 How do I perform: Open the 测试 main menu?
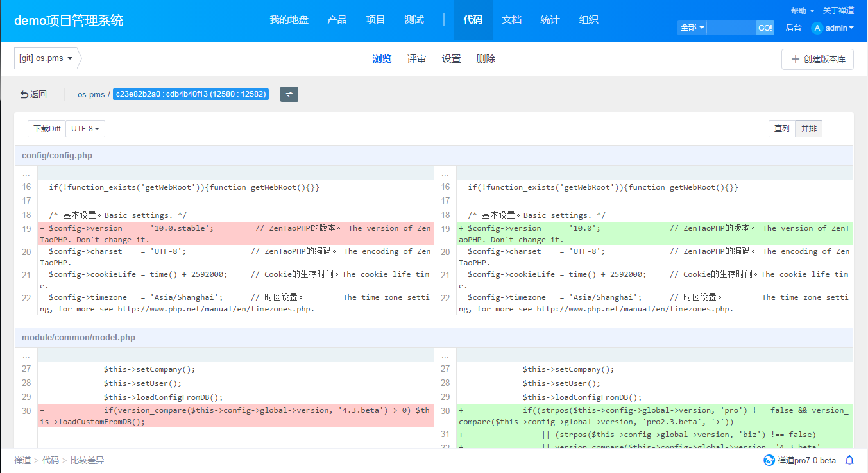pos(414,20)
